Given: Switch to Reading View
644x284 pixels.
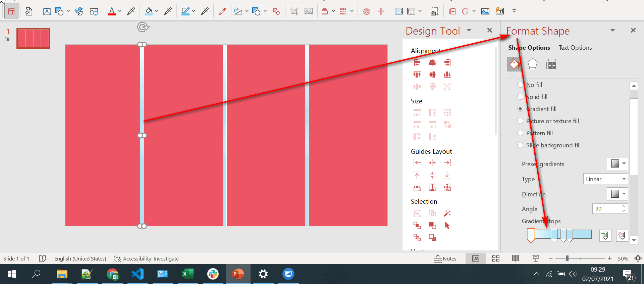Looking at the screenshot, I should [x=516, y=258].
